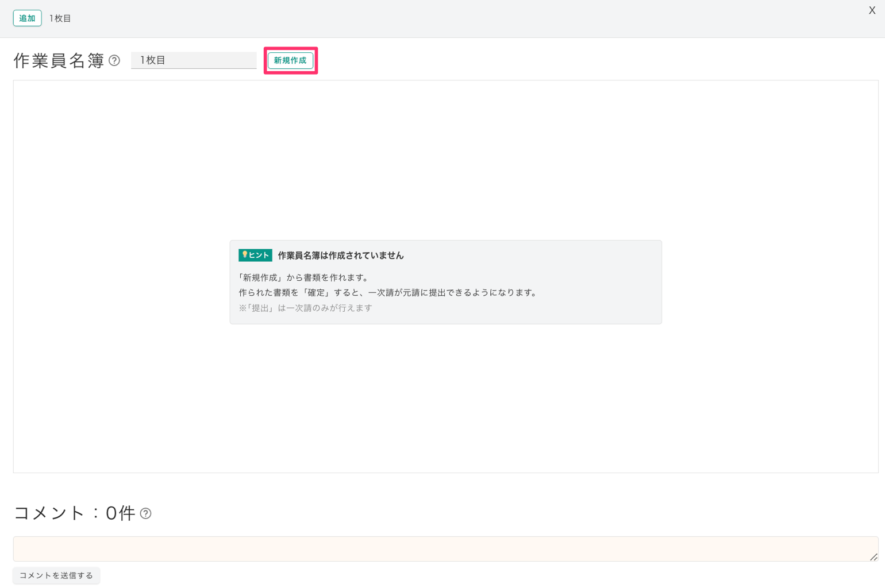Click the note ※「提出」は一次請のみが行えます

[305, 308]
